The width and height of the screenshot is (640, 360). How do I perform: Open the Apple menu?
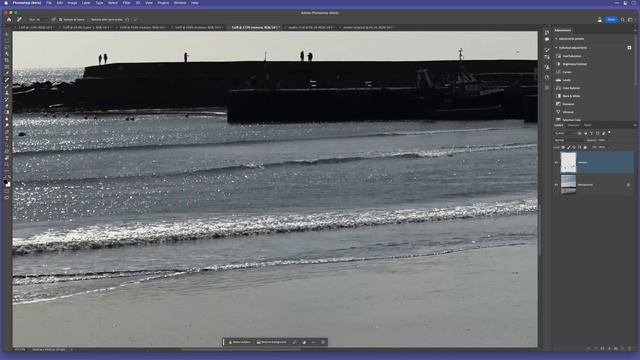click(6, 3)
